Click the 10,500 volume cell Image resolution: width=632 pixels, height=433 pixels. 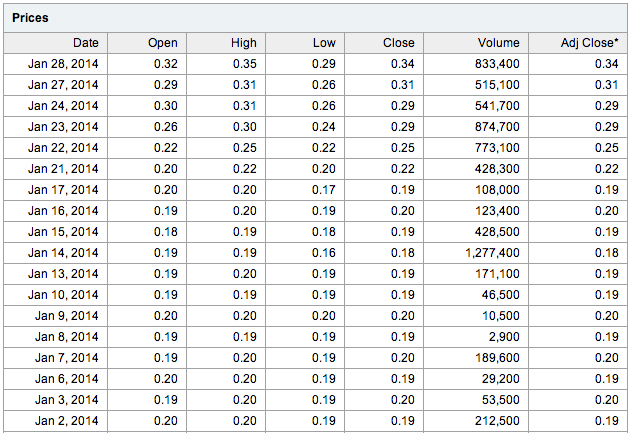click(x=476, y=316)
